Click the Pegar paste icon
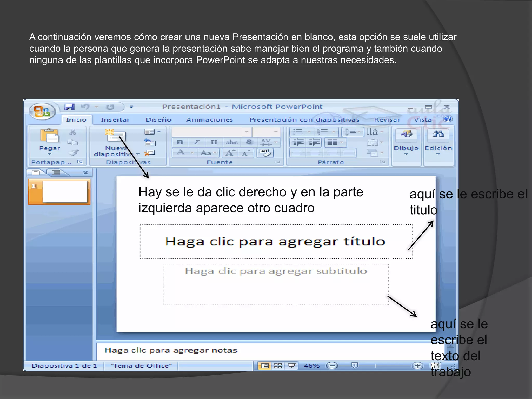532x399 pixels. (x=49, y=136)
